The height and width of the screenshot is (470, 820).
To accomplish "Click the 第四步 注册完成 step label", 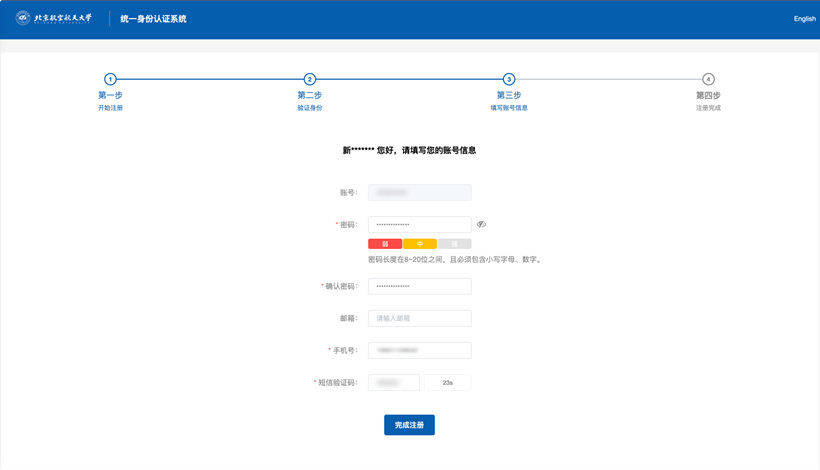I will point(708,101).
